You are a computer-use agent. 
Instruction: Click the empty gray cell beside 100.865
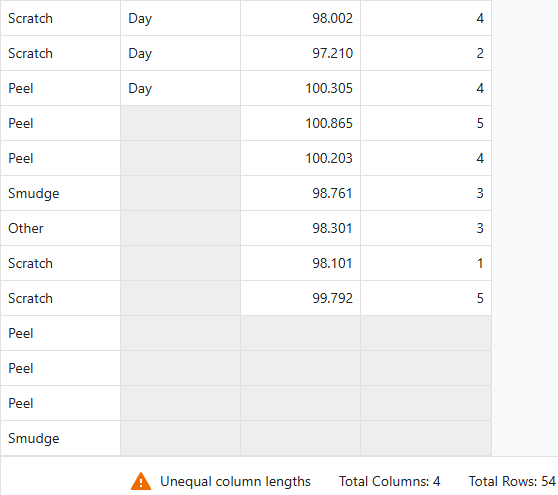tap(180, 123)
